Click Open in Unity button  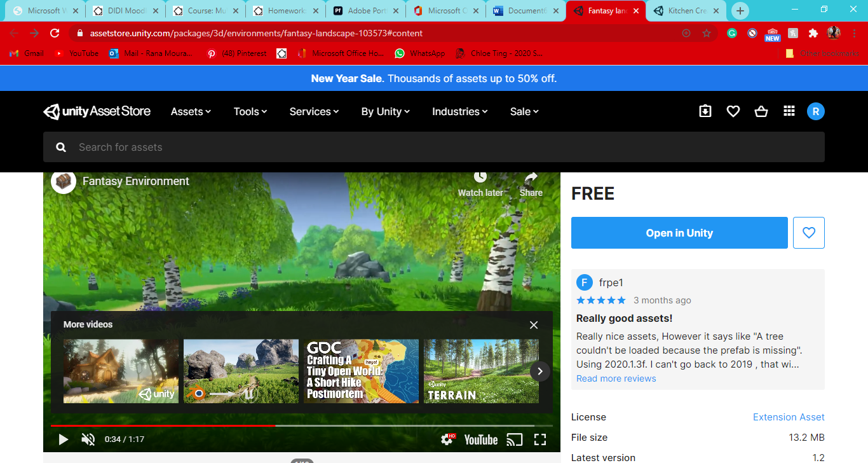point(679,233)
